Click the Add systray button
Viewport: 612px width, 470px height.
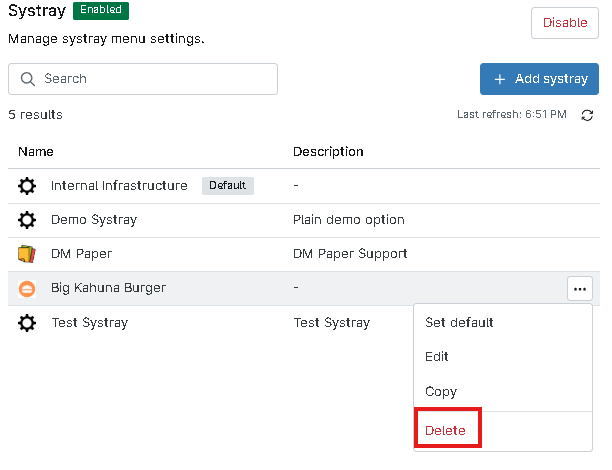539,79
